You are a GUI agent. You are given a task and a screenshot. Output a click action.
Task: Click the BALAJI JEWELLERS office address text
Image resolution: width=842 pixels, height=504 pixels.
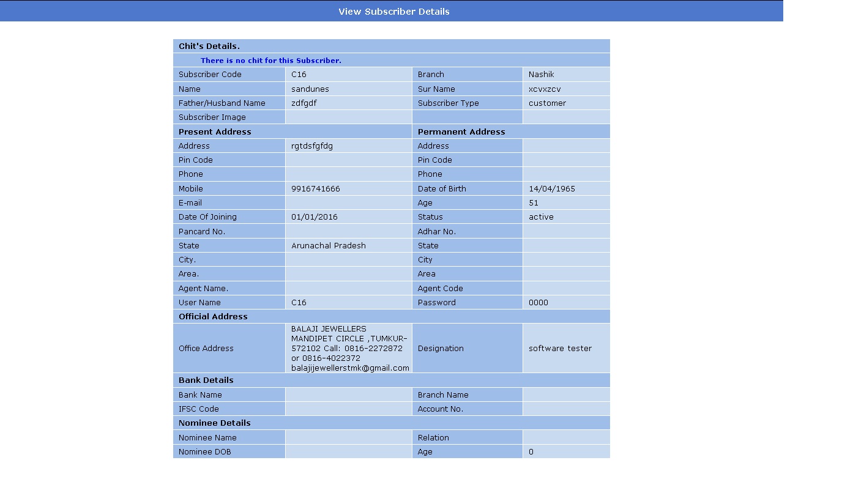350,349
